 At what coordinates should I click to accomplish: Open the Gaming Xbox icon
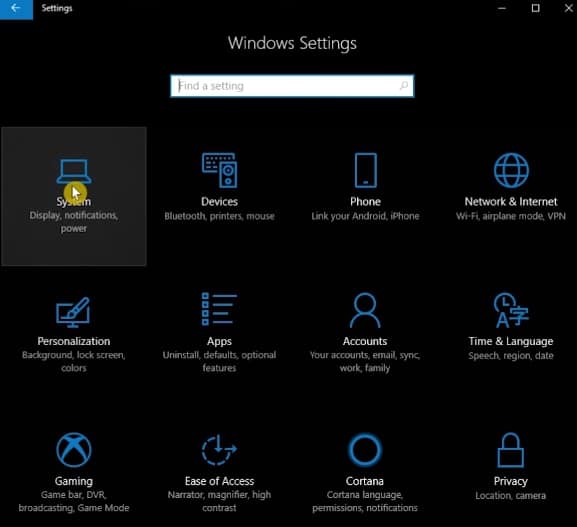click(74, 450)
